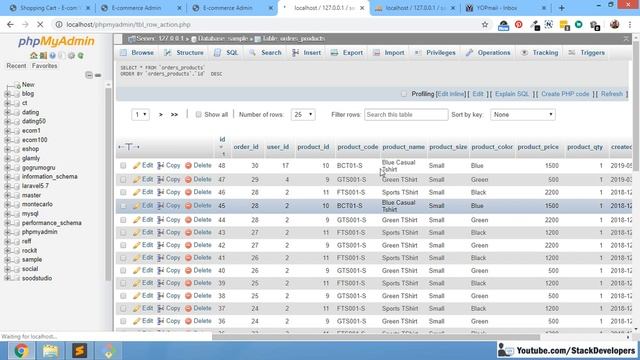Click the green reload navigation icon
The height and width of the screenshot is (360, 640).
(x=81, y=56)
